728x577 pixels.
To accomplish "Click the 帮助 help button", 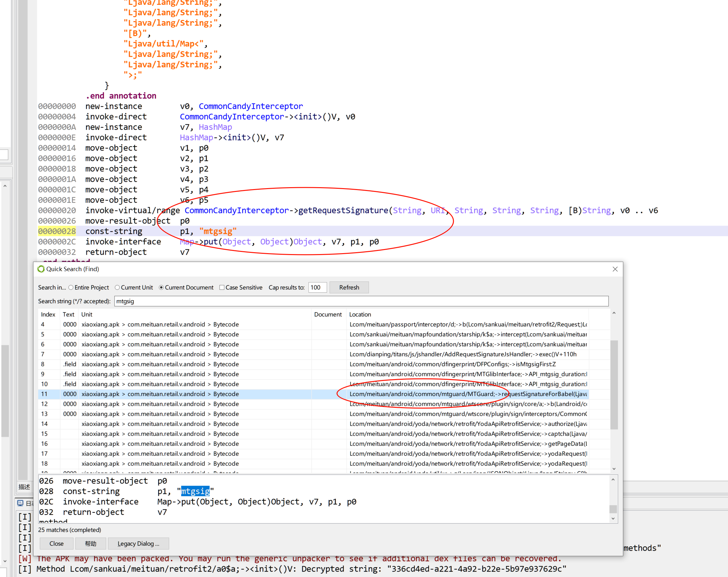I will (91, 544).
